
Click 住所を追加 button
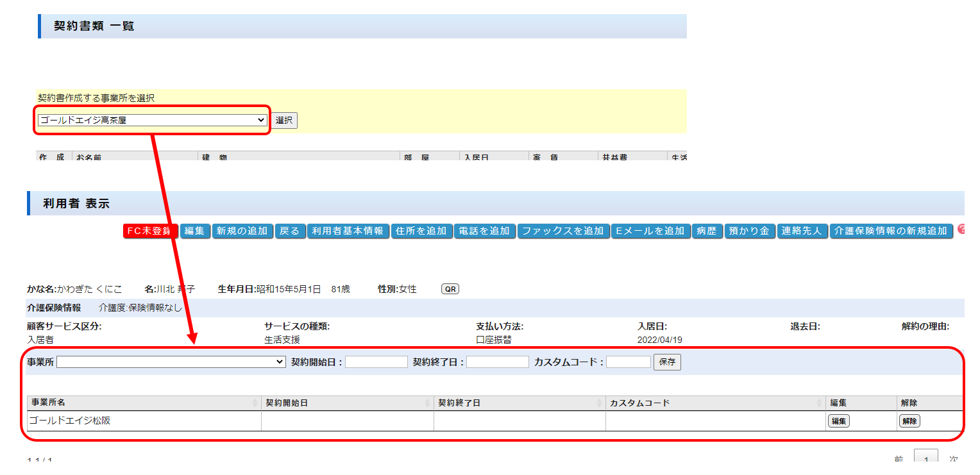click(x=421, y=231)
